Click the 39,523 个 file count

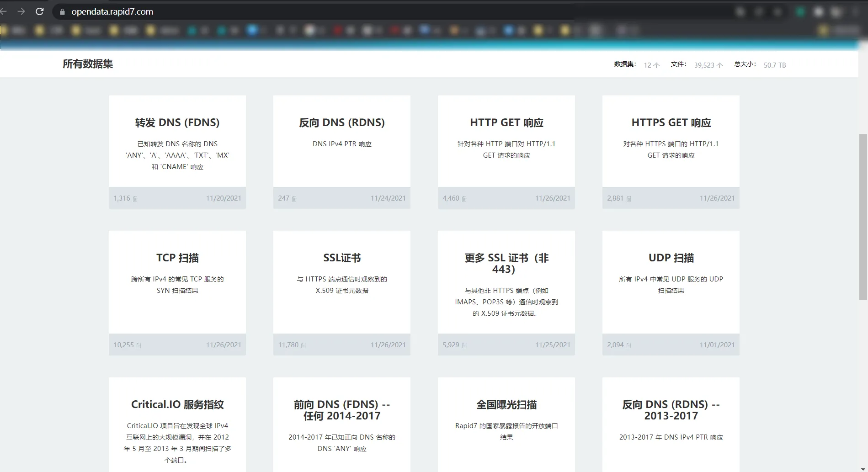(x=708, y=65)
